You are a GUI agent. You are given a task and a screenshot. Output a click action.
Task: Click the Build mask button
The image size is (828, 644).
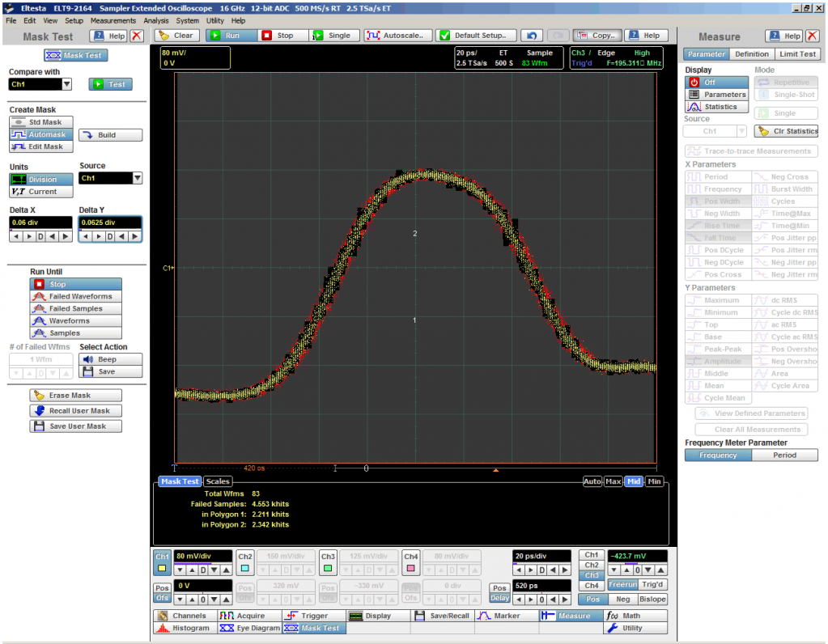point(110,135)
